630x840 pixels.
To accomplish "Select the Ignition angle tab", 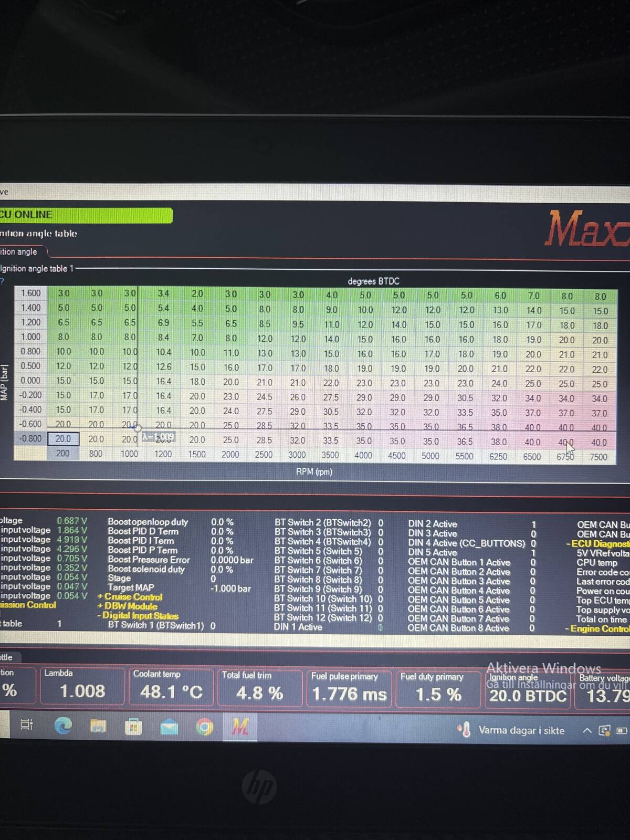I will (x=20, y=252).
